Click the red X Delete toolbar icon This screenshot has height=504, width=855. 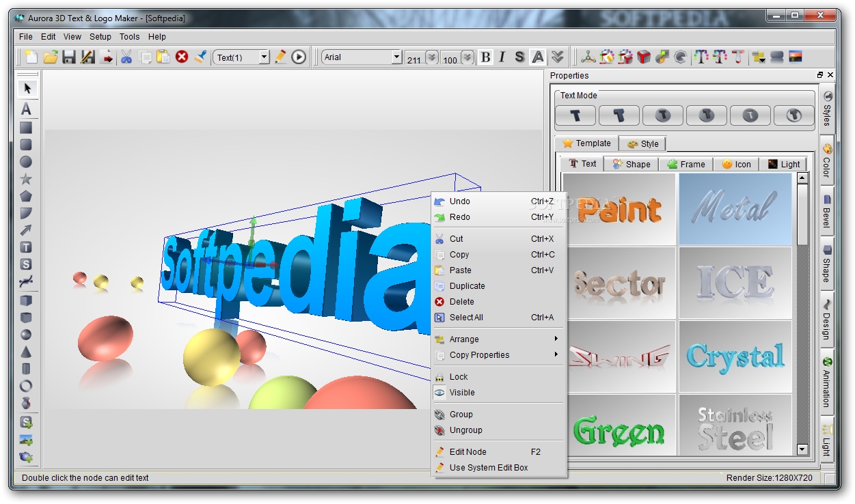[x=182, y=57]
